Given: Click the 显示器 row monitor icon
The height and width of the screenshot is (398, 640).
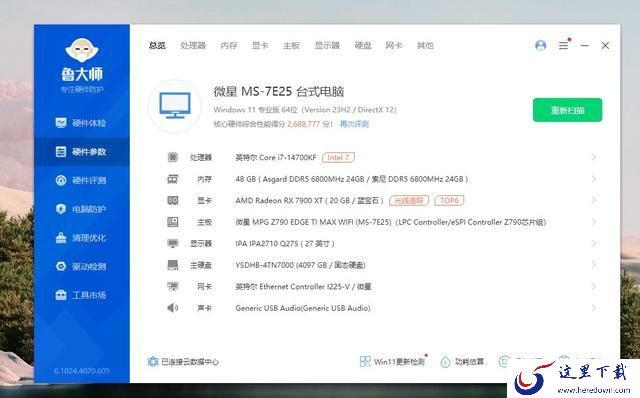Looking at the screenshot, I should [x=173, y=244].
